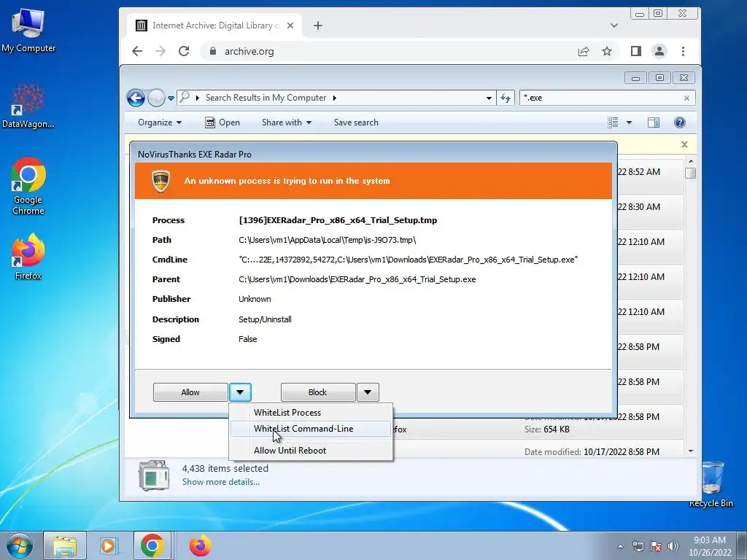Expand the view options dropdown arrow

click(629, 122)
